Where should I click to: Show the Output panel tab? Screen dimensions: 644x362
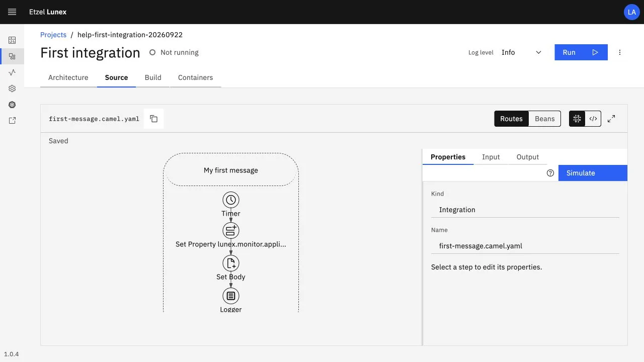(x=528, y=157)
